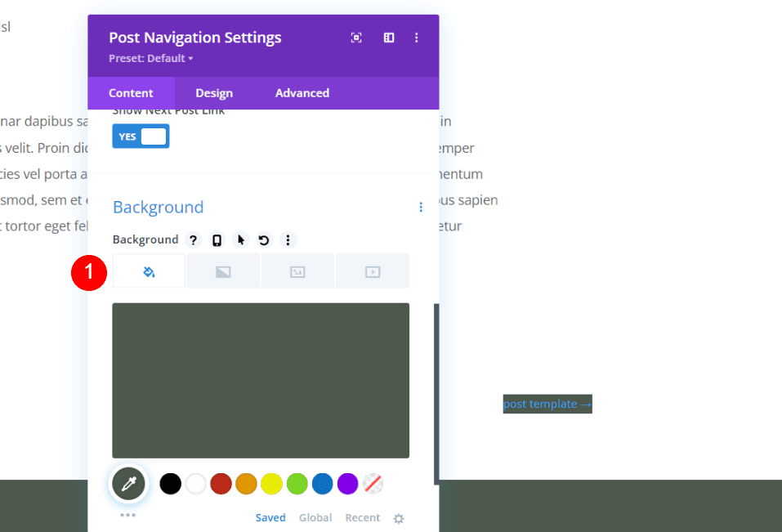Viewport: 782px width, 532px height.
Task: Reset the Background with the undo icon
Action: (x=264, y=240)
